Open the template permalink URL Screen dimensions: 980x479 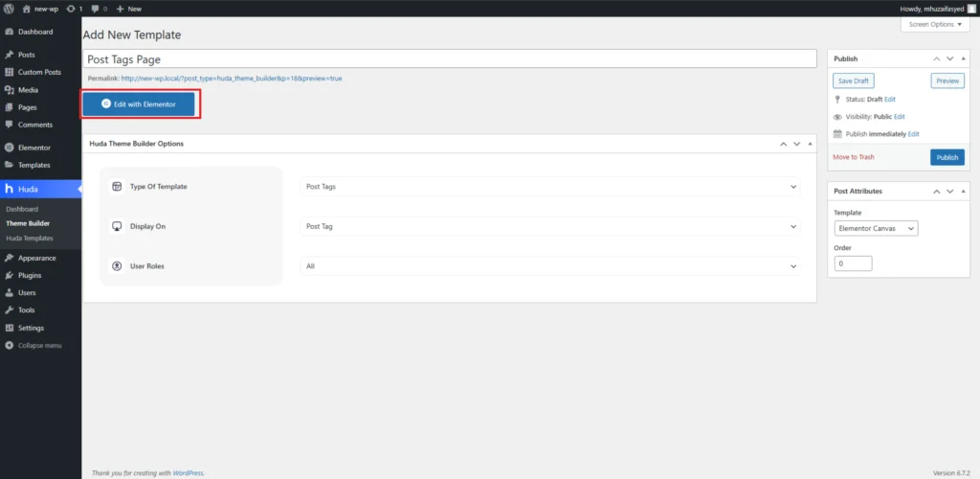click(x=232, y=79)
